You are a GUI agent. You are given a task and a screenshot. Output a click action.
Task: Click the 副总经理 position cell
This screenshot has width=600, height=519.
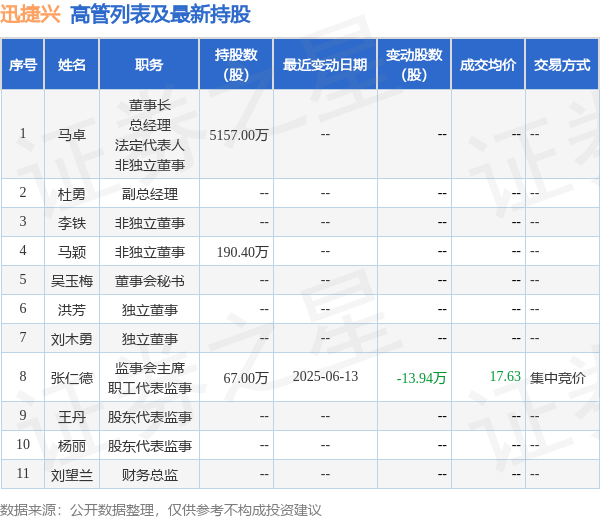point(150,194)
